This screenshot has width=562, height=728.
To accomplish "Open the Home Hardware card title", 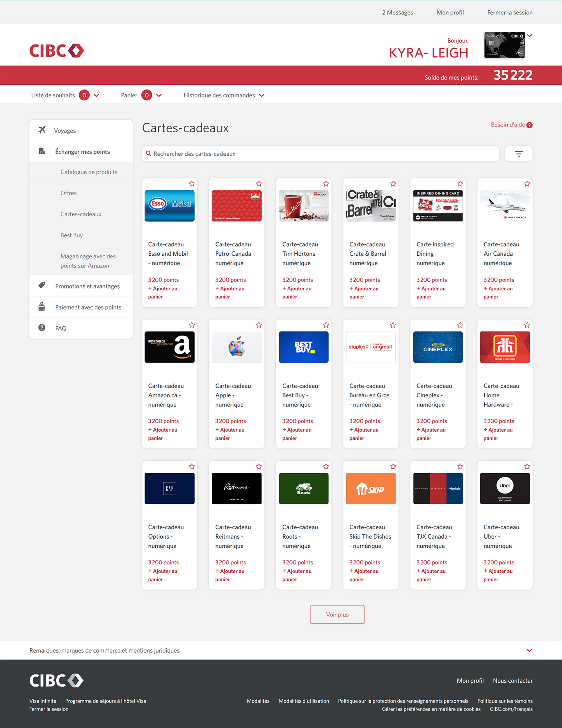I will pyautogui.click(x=502, y=395).
